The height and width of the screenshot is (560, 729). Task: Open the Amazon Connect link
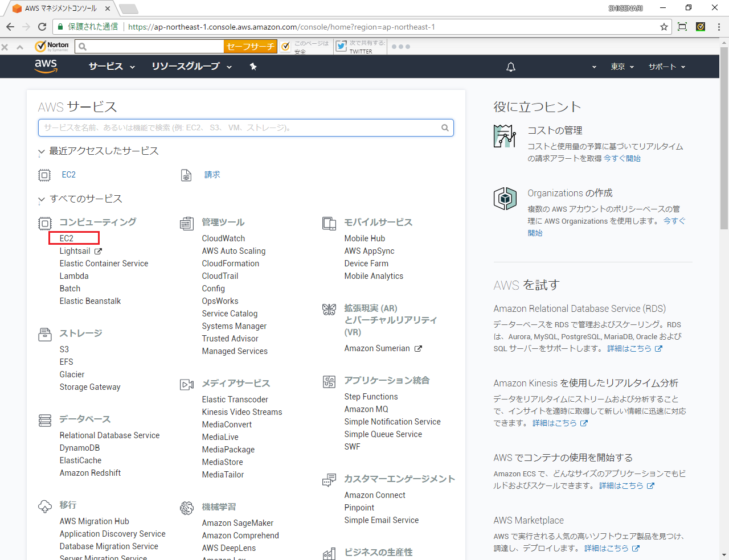(375, 495)
